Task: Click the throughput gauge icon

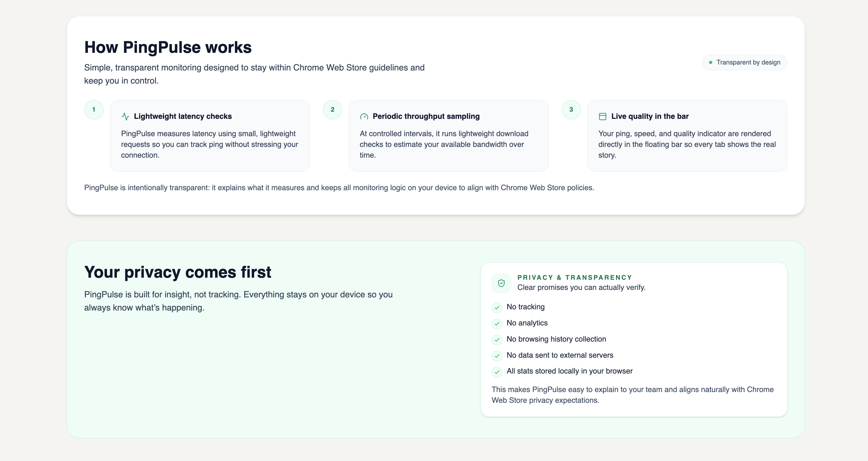Action: 364,116
